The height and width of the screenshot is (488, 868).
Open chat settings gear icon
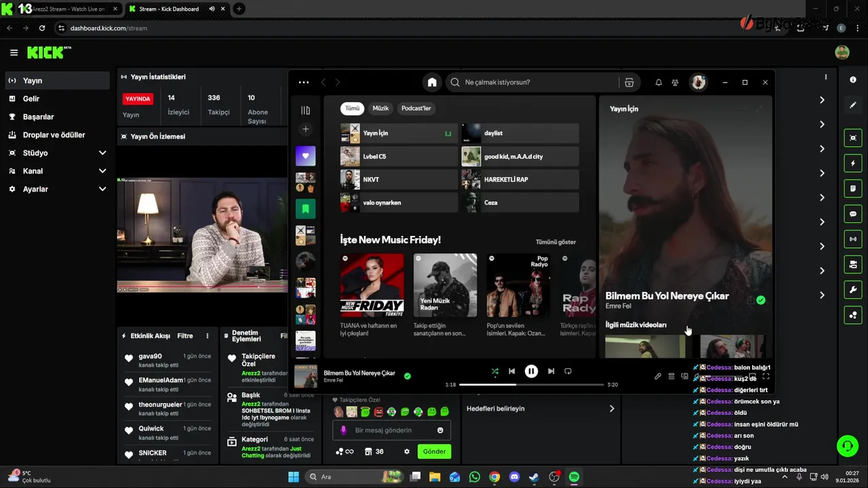coord(407,451)
